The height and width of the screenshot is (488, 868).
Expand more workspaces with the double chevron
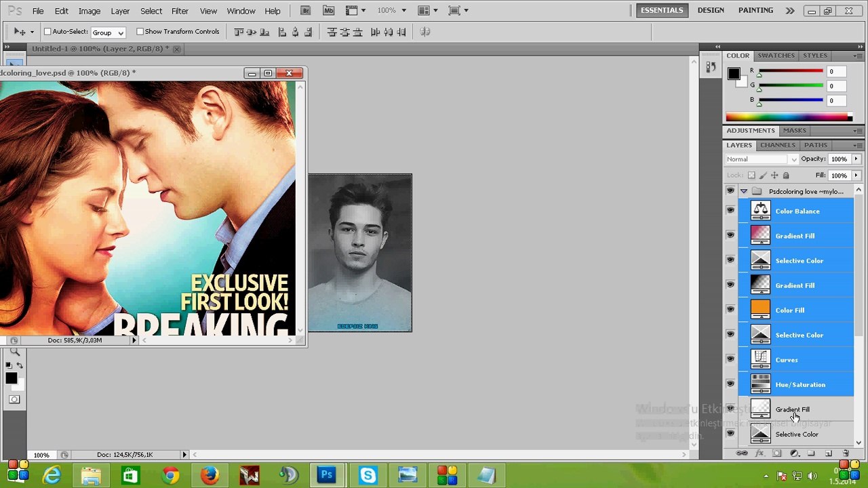coord(790,11)
